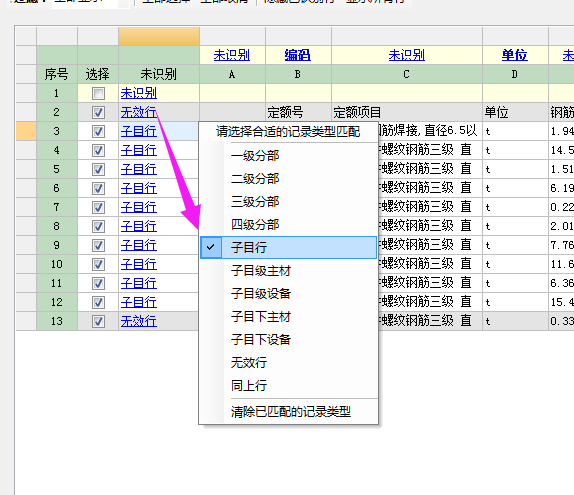Toggle the checkbox in row 7
Viewport: 574px width, 495px height.
tap(98, 208)
